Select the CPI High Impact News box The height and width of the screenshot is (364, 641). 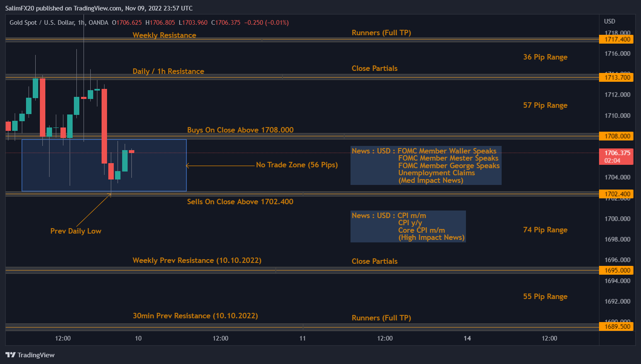tap(408, 226)
